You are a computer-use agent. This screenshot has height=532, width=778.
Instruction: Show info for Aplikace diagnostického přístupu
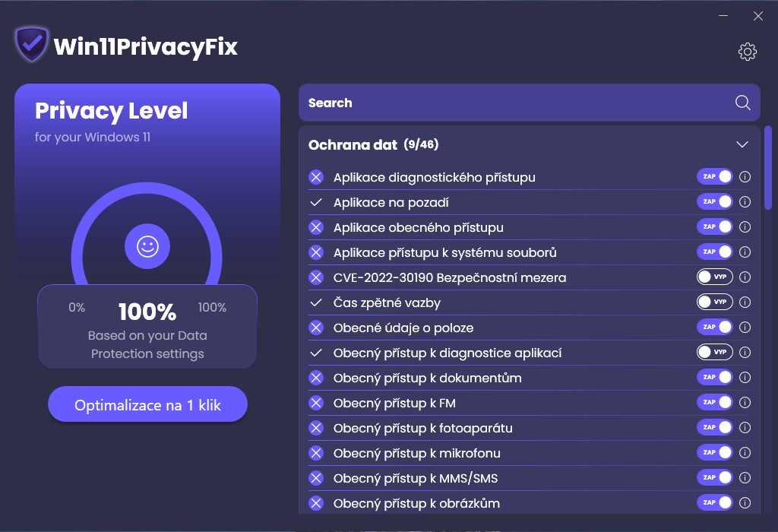(745, 177)
